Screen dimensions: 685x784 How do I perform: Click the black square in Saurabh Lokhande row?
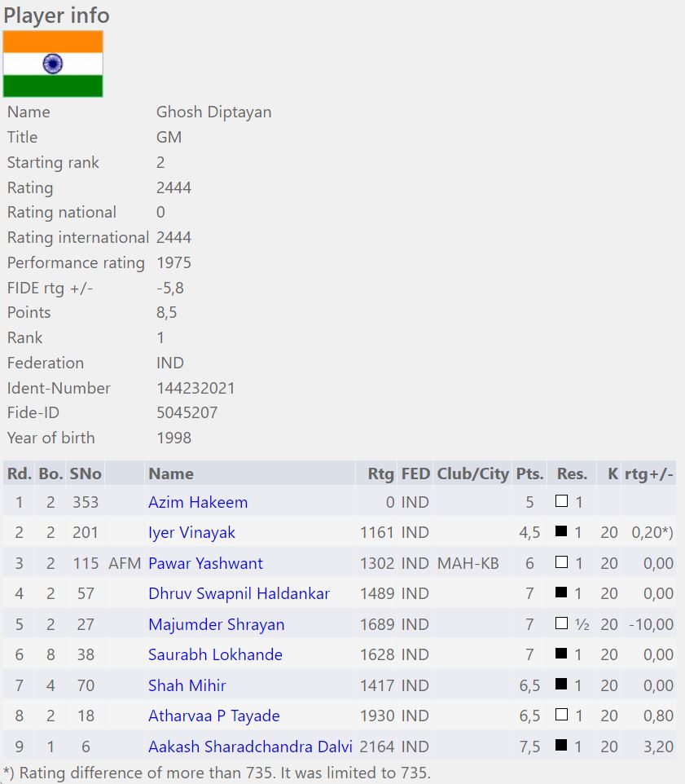pos(561,655)
